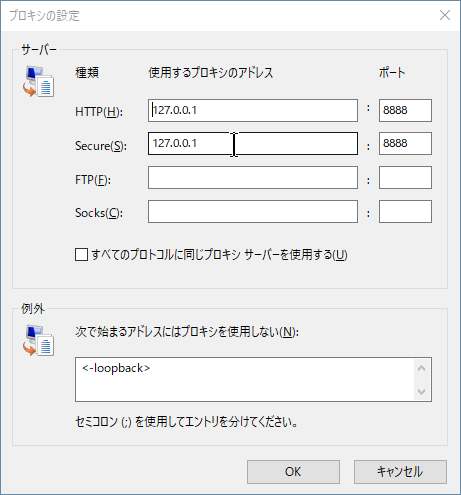The height and width of the screenshot is (495, 461).
Task: Focus the FTP port field
Action: click(x=405, y=178)
